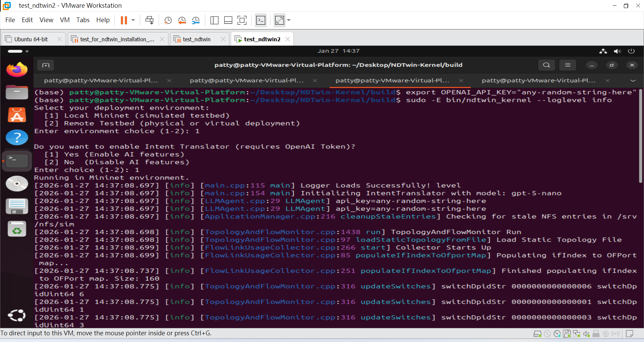
Task: Pause the virtual machine
Action: click(x=124, y=20)
